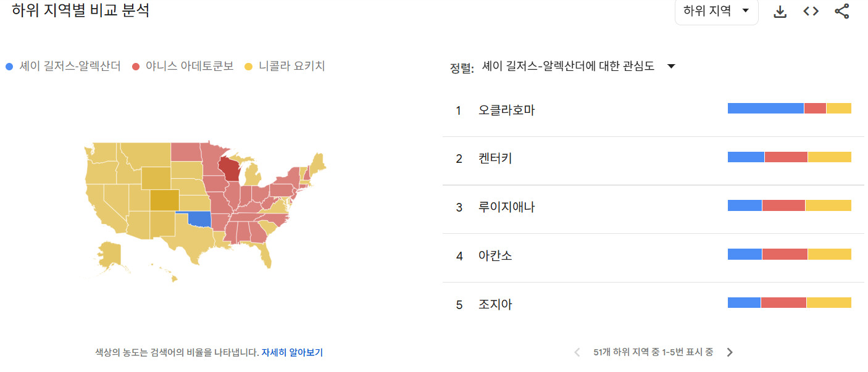Click the blue segment of 오클라호마's bar
Viewport: 868px width, 372px height.
[766, 109]
